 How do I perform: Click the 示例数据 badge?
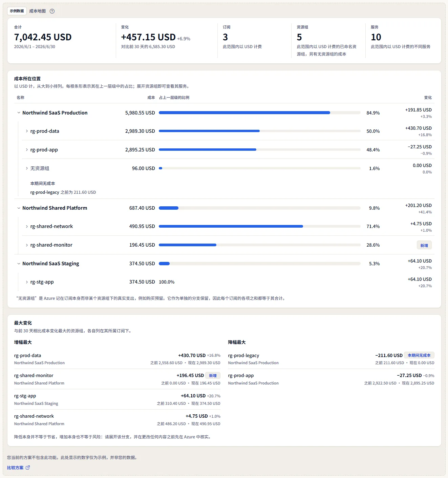(x=17, y=11)
